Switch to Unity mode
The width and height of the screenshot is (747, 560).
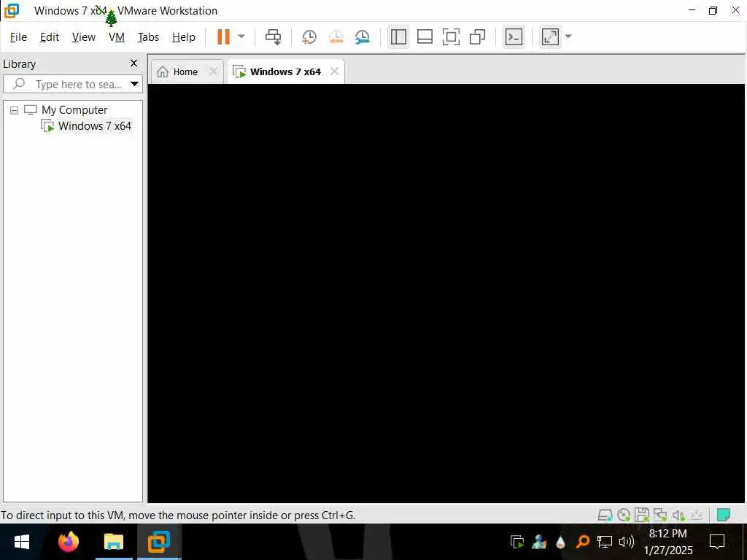(477, 36)
